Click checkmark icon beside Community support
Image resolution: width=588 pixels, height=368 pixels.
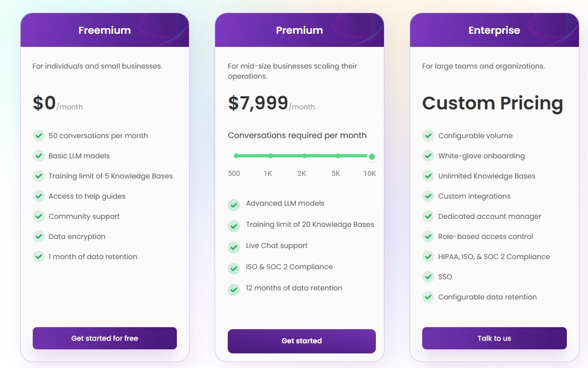(x=39, y=216)
